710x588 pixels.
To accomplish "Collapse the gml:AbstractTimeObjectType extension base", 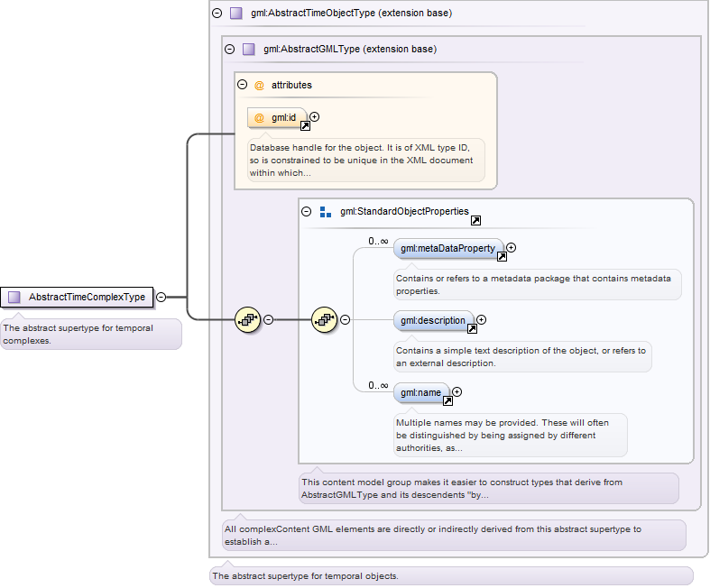I will [x=217, y=14].
